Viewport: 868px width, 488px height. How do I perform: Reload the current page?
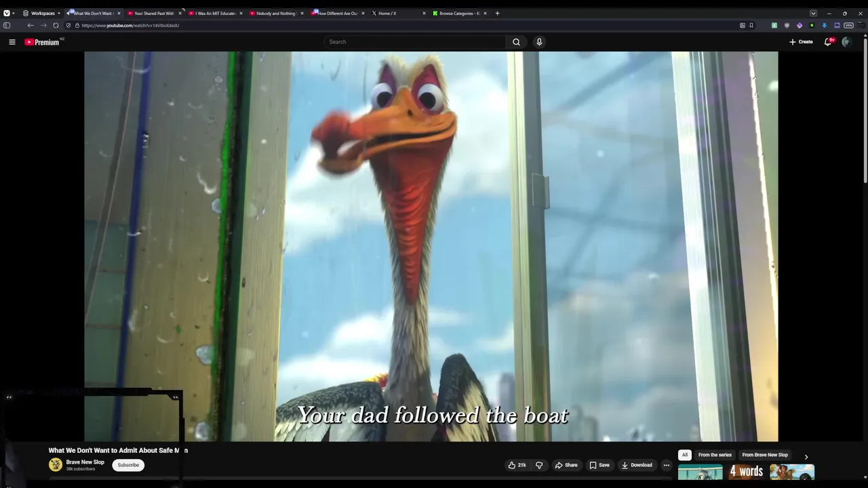pyautogui.click(x=56, y=25)
